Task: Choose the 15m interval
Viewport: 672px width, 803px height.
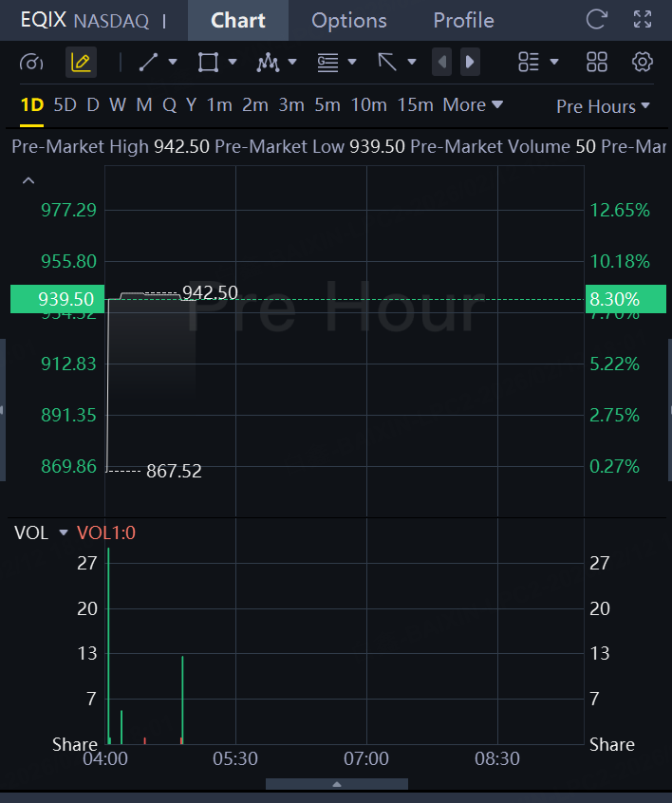Action: click(x=416, y=105)
